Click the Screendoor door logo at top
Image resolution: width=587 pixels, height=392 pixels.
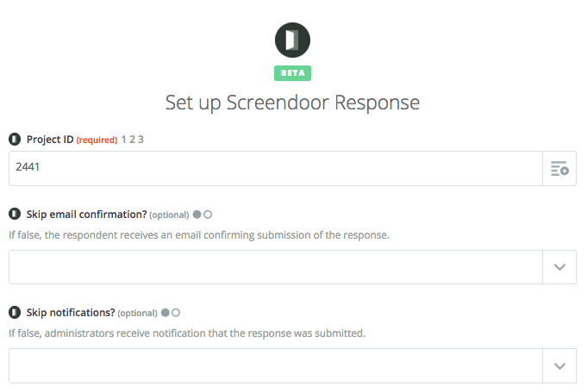coord(292,40)
